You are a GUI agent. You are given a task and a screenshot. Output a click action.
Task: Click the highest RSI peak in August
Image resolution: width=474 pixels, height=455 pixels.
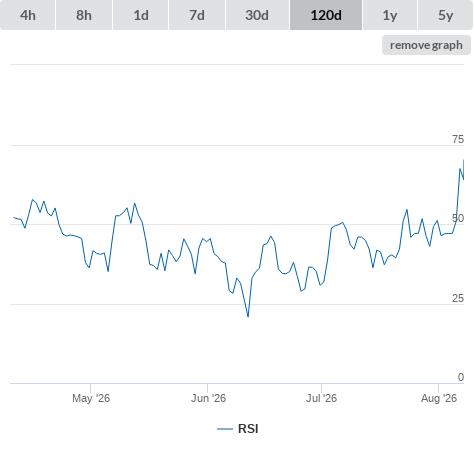coord(463,160)
